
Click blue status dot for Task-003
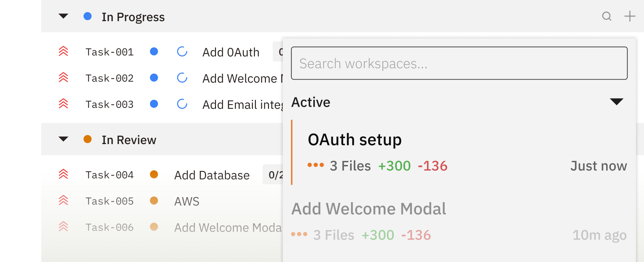[x=154, y=104]
